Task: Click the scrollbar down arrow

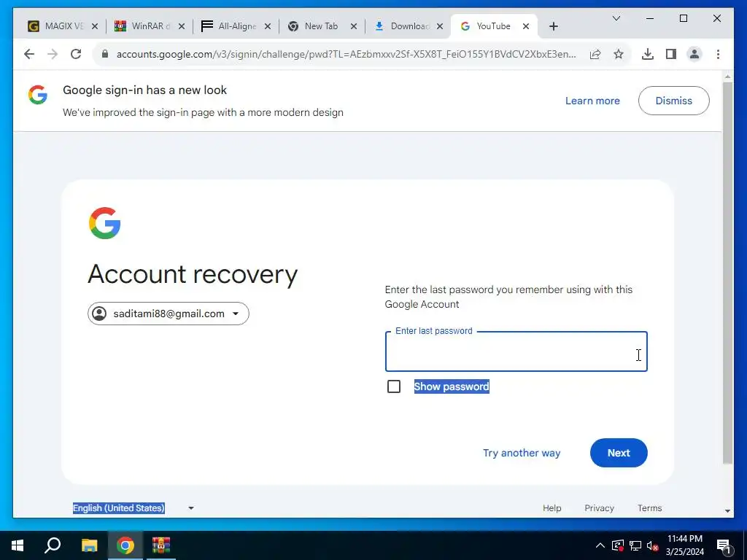Action: pyautogui.click(x=727, y=511)
